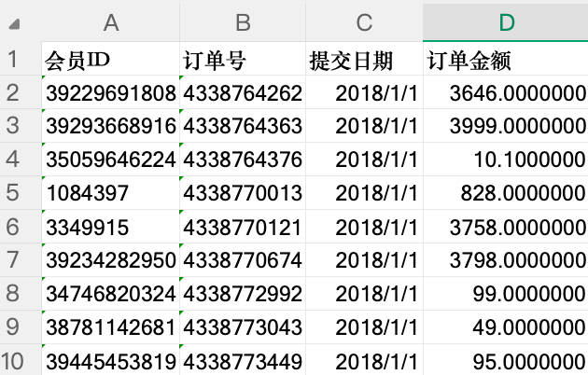Click the 订单号 header cell
Image resolution: width=588 pixels, height=375 pixels.
(243, 59)
